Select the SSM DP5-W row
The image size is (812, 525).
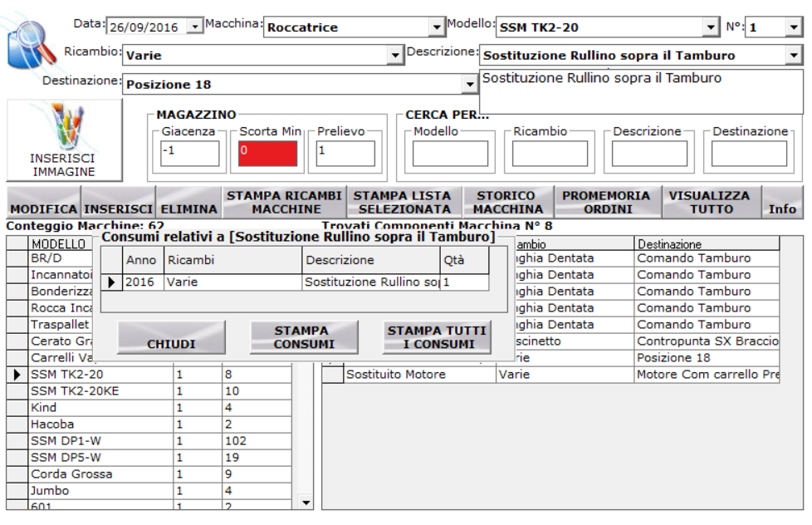click(149, 457)
